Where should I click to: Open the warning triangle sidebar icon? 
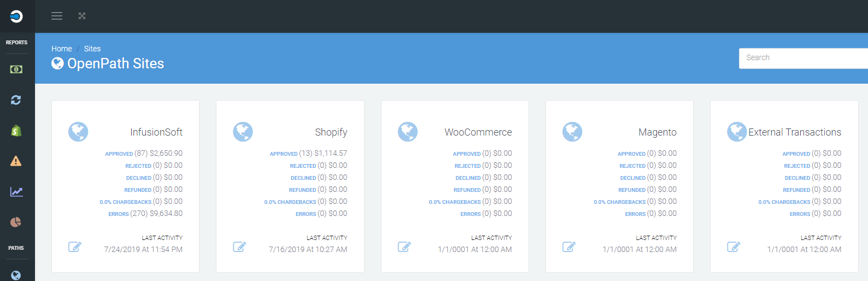(x=16, y=161)
